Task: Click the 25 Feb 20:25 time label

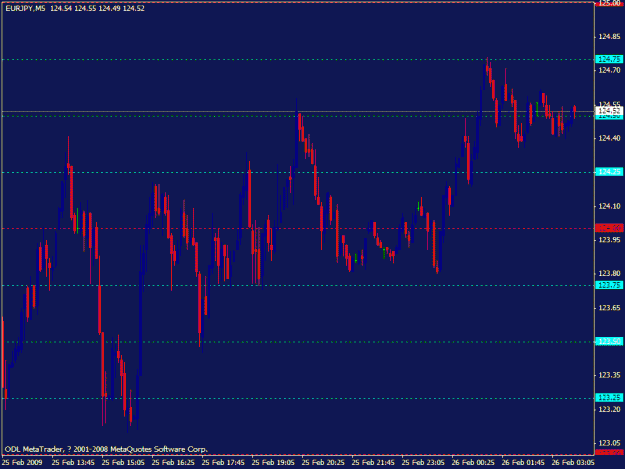Action: 323,462
